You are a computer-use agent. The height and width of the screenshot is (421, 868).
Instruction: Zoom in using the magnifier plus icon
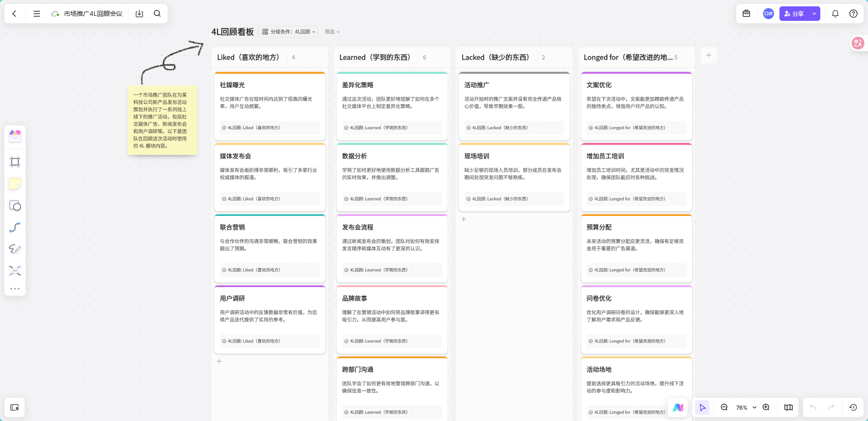766,407
